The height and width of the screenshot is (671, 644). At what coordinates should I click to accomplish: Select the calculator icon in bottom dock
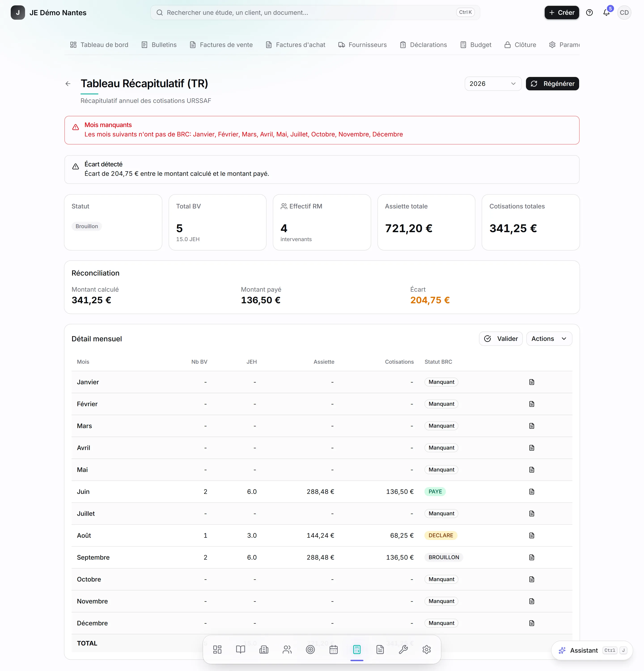pyautogui.click(x=357, y=650)
